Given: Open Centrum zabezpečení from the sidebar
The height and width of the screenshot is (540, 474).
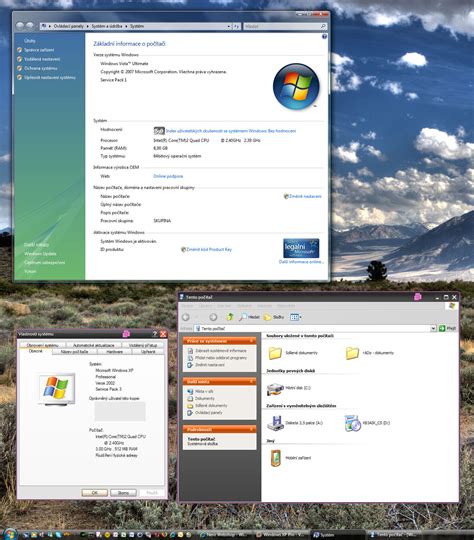Looking at the screenshot, I should tap(44, 262).
